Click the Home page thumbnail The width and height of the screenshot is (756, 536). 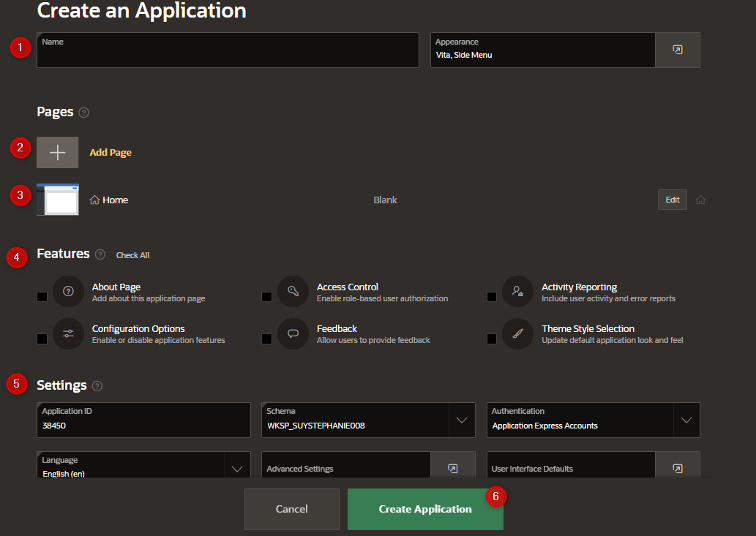pos(58,200)
